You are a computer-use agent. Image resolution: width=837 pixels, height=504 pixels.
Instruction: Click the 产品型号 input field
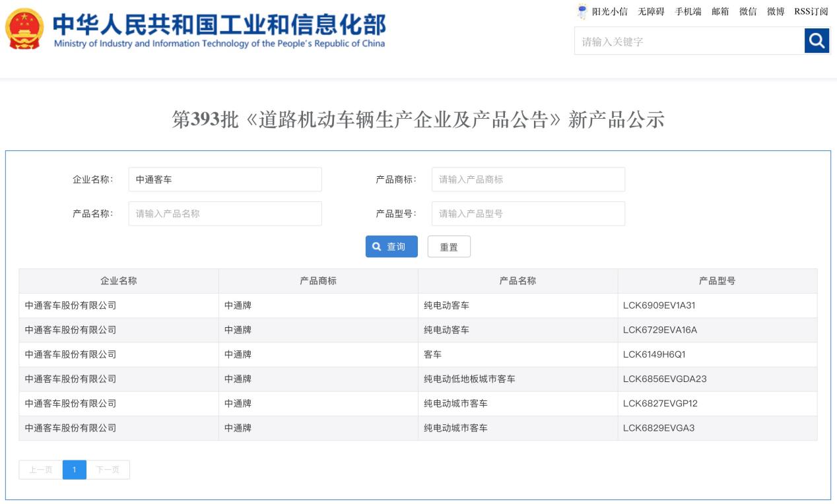(528, 214)
